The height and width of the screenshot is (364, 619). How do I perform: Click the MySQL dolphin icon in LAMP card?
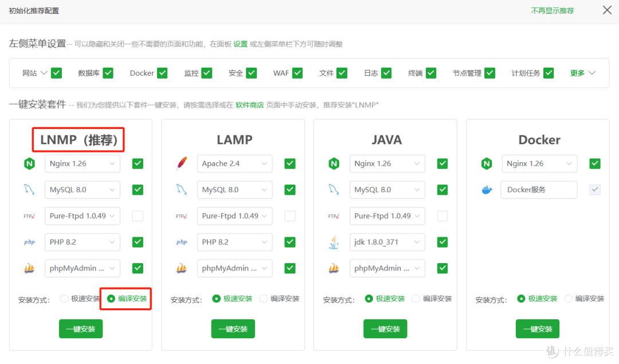182,190
